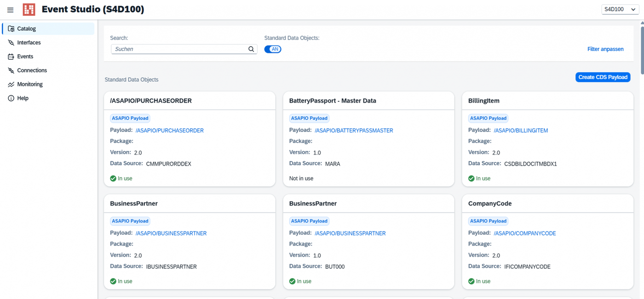This screenshot has width=644, height=299.
Task: Click the IFICOMPANYCODE data source value
Action: click(x=527, y=267)
